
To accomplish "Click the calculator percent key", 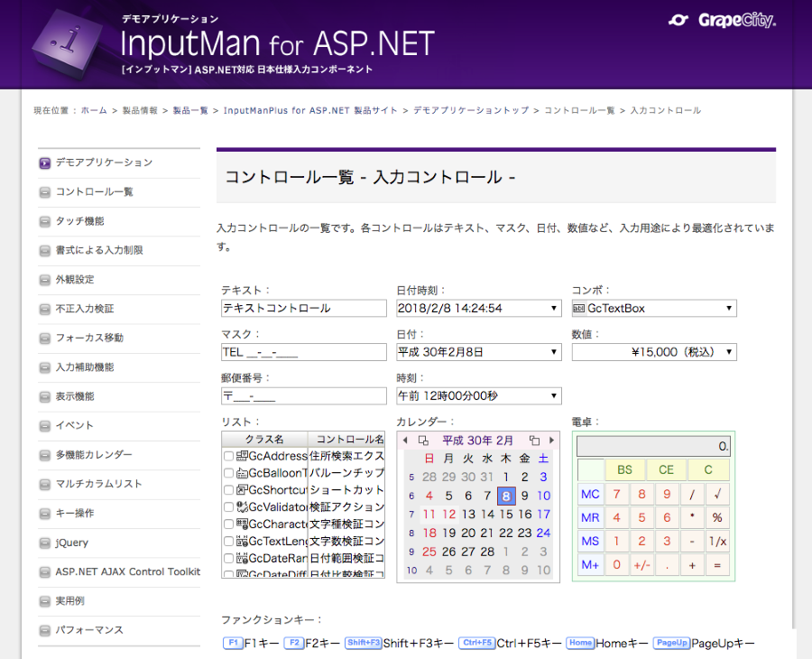I will 717,517.
